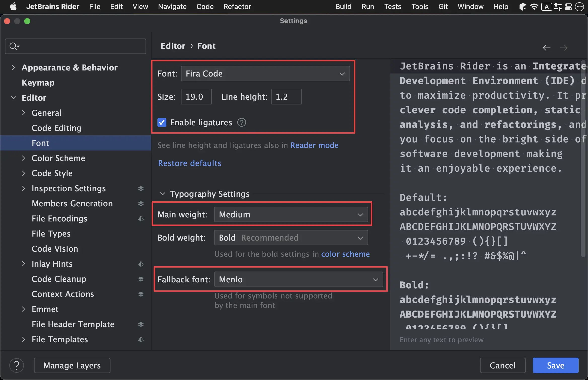Select Code Editing in the tree
The width and height of the screenshot is (588, 380).
56,128
